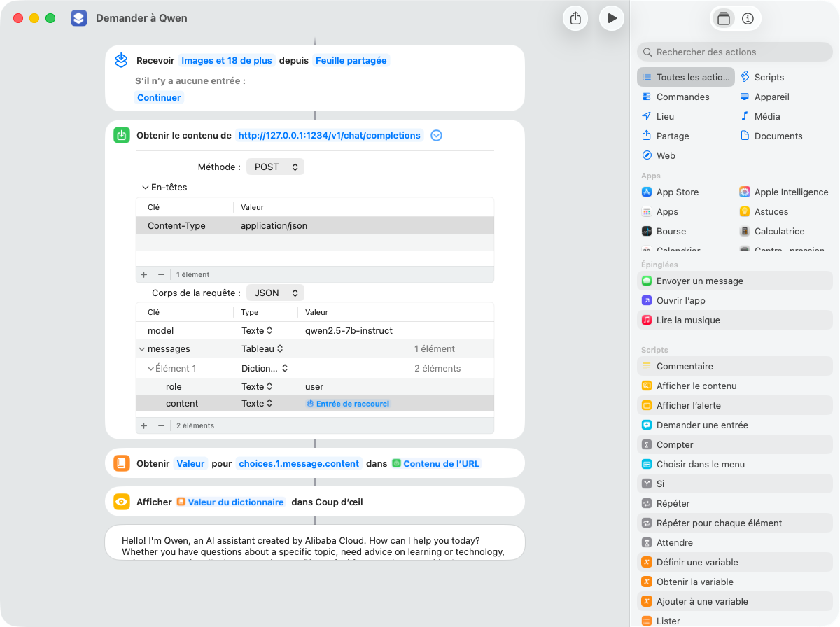Click the Entrée de raccourci variable
Image resolution: width=840 pixels, height=627 pixels.
(348, 404)
